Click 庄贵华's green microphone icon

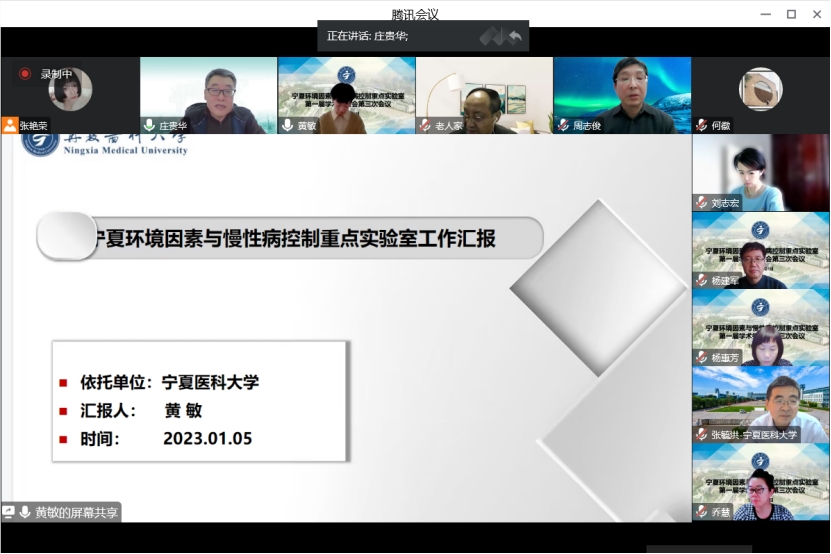point(149,126)
